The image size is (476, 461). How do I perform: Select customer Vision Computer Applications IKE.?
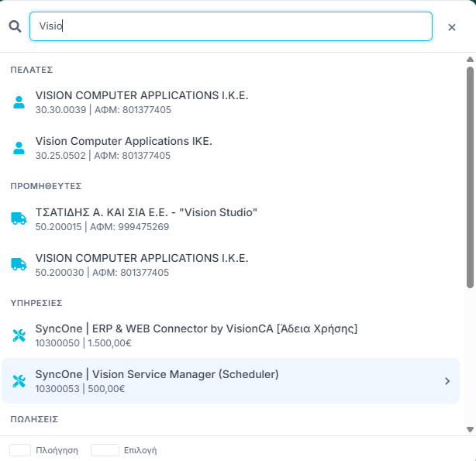(x=124, y=141)
